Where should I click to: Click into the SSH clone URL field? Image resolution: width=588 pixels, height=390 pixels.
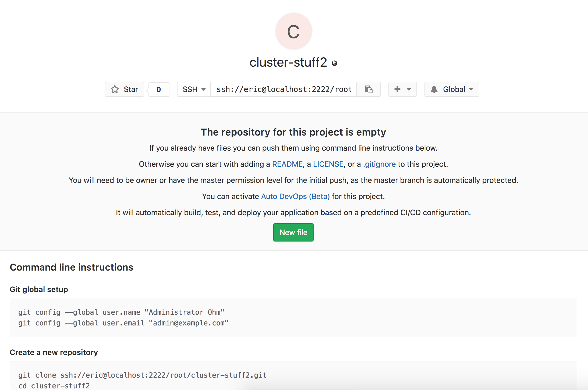[284, 89]
